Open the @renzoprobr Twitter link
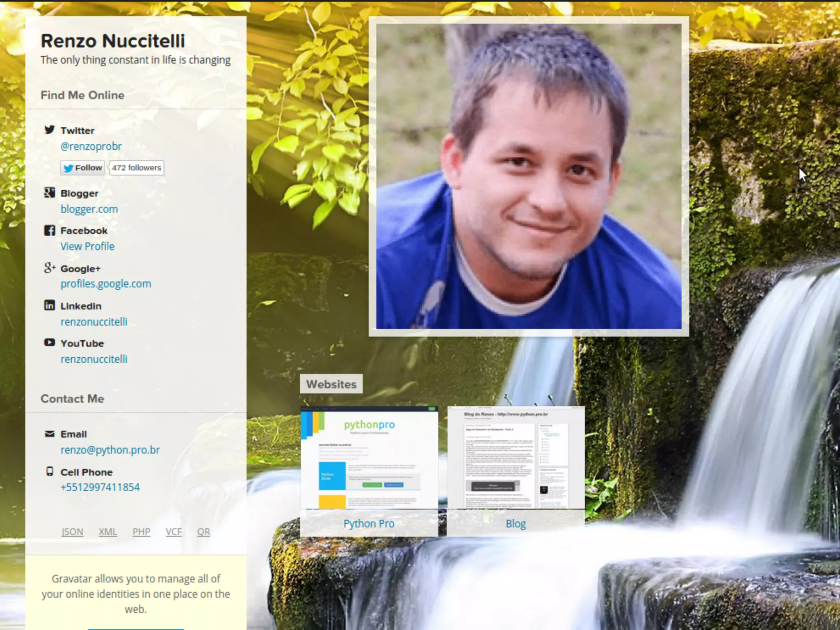This screenshot has width=840, height=630. pos(91,146)
